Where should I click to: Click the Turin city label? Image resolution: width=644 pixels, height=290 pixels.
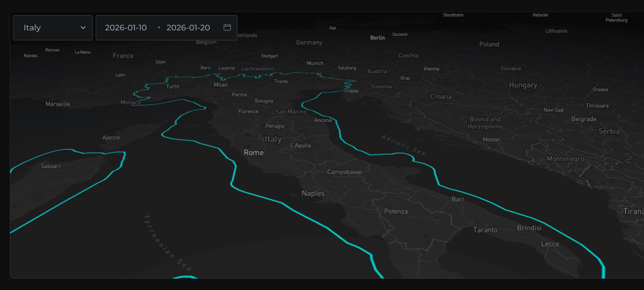172,86
